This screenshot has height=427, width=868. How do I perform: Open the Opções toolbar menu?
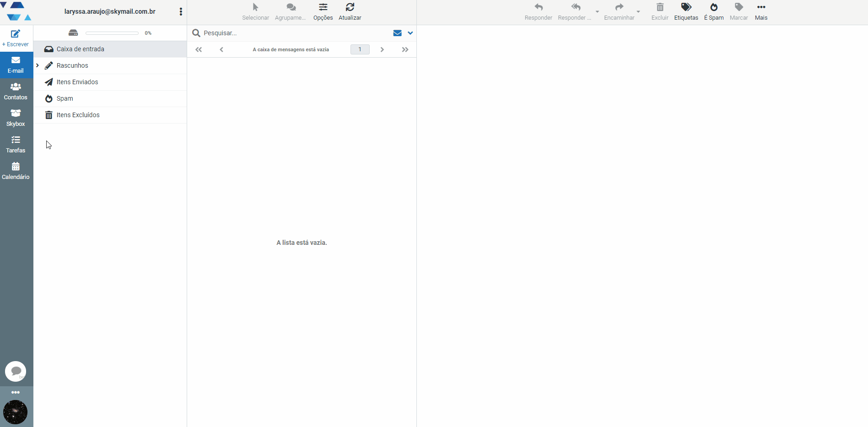tap(323, 12)
